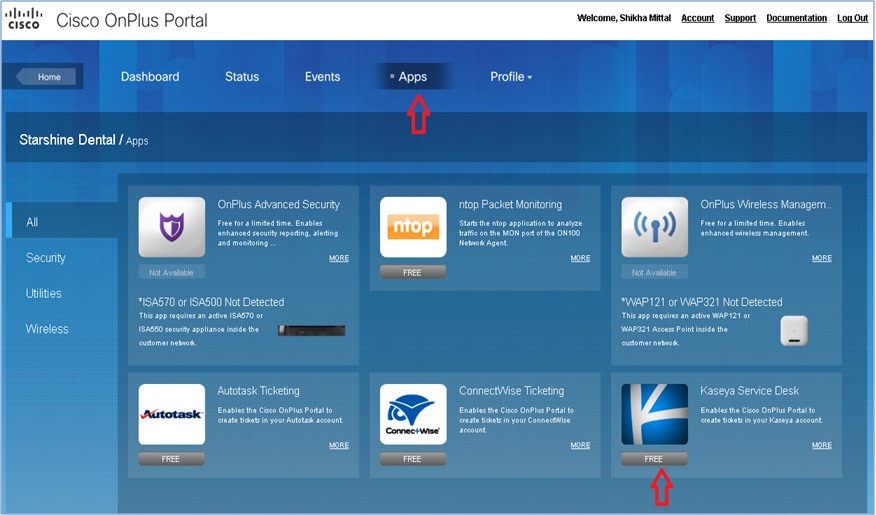Open MORE link for OnPlus Advanced Security
The height and width of the screenshot is (515, 876).
(x=339, y=258)
